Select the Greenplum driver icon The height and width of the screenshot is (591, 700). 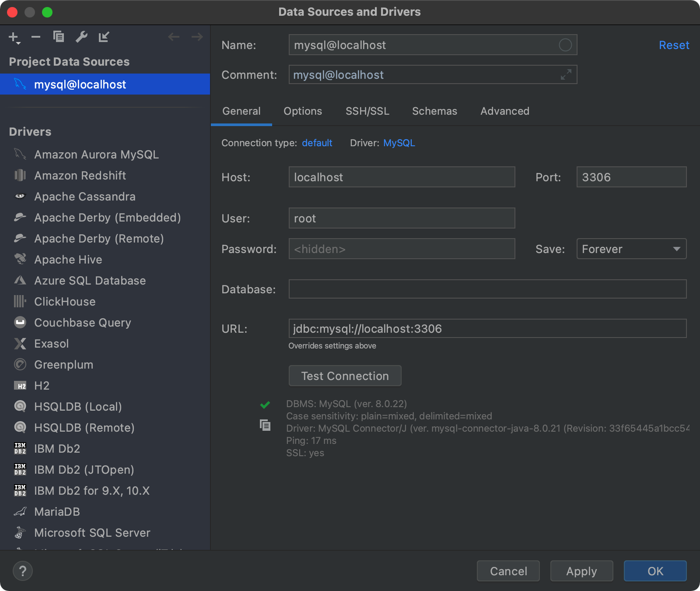pyautogui.click(x=20, y=364)
